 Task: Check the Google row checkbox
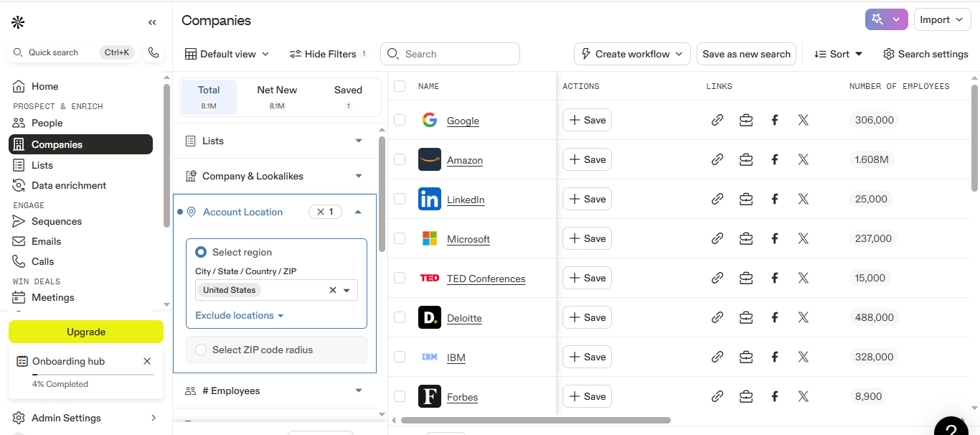tap(400, 120)
